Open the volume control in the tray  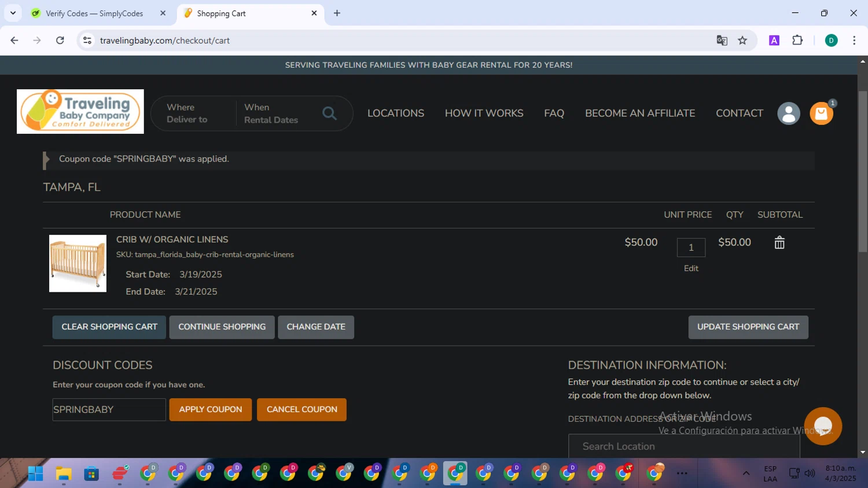click(810, 474)
